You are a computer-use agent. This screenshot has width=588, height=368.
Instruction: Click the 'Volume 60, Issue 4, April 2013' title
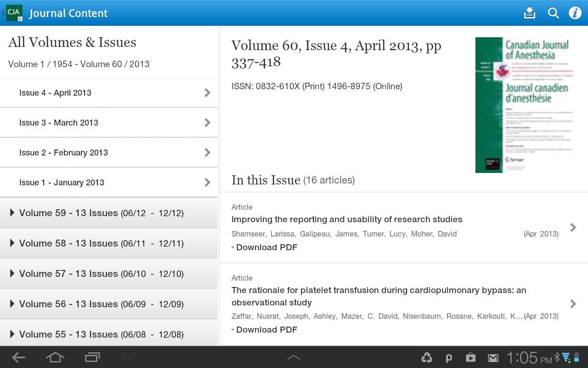click(x=336, y=54)
